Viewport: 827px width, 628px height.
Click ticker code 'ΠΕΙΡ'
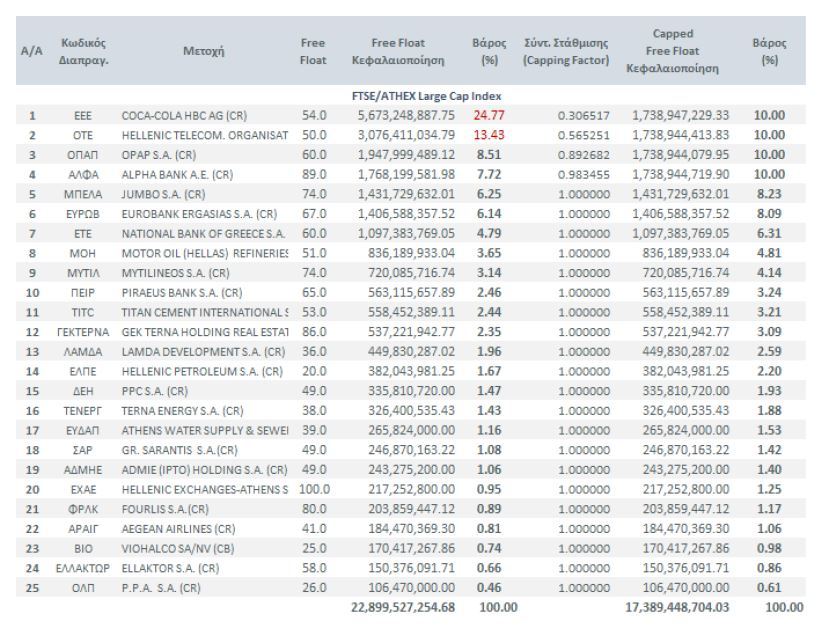(x=83, y=293)
